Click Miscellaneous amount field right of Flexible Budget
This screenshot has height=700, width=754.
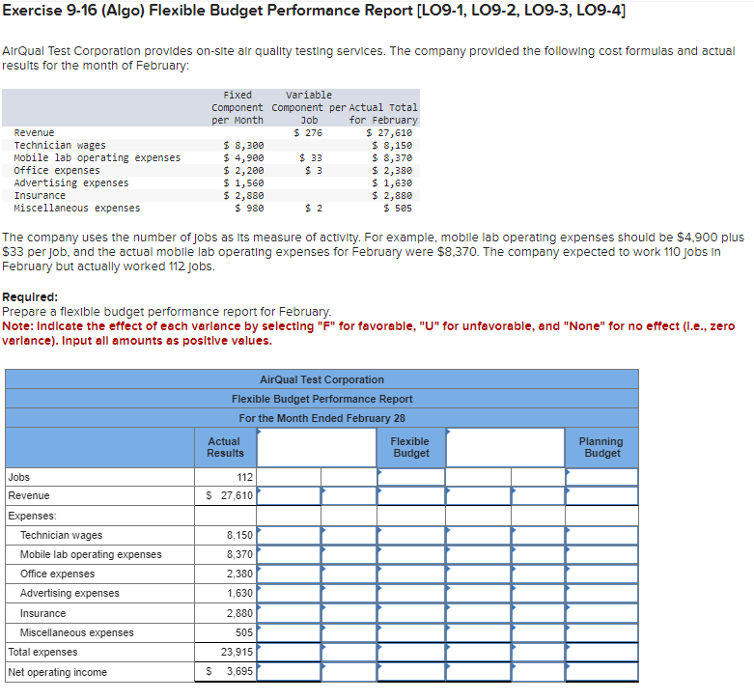tap(478, 632)
